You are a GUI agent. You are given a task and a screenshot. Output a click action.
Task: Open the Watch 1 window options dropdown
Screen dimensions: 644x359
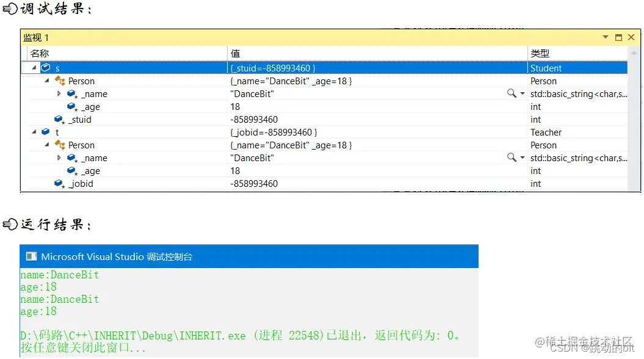pos(606,37)
